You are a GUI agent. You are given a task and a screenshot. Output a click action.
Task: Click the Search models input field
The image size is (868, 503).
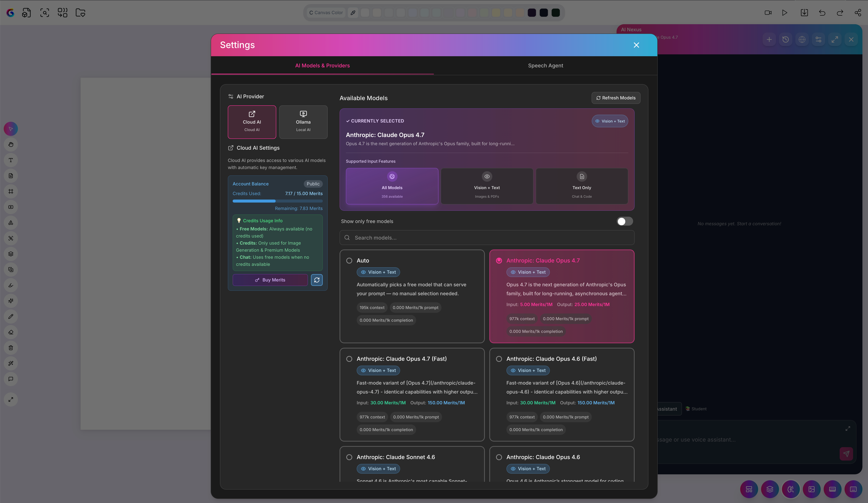(x=487, y=238)
